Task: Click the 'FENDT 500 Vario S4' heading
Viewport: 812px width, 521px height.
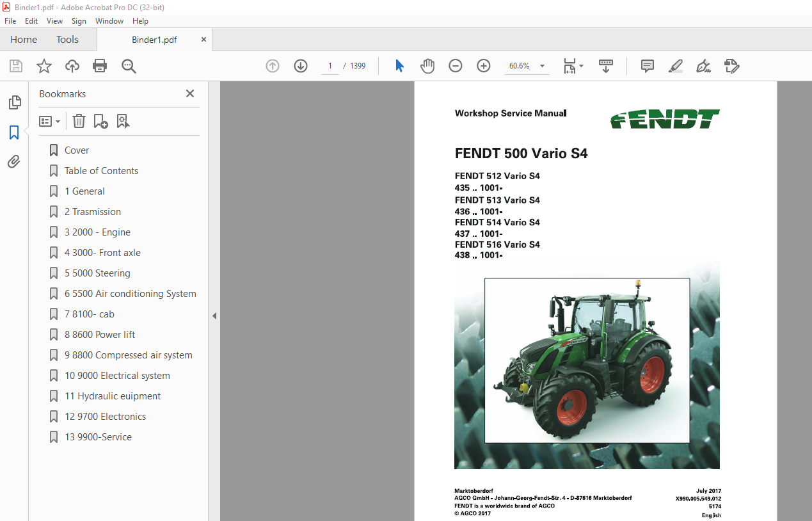Action: point(521,154)
